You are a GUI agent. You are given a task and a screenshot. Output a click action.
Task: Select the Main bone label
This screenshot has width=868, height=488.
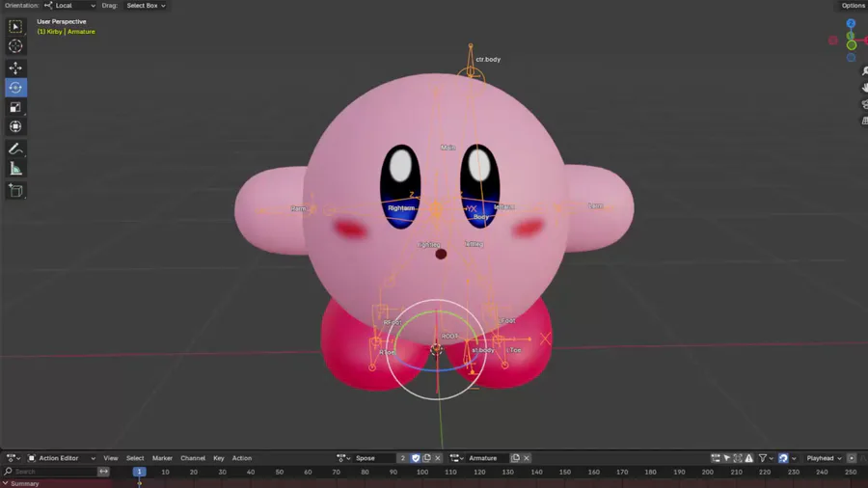coord(448,148)
